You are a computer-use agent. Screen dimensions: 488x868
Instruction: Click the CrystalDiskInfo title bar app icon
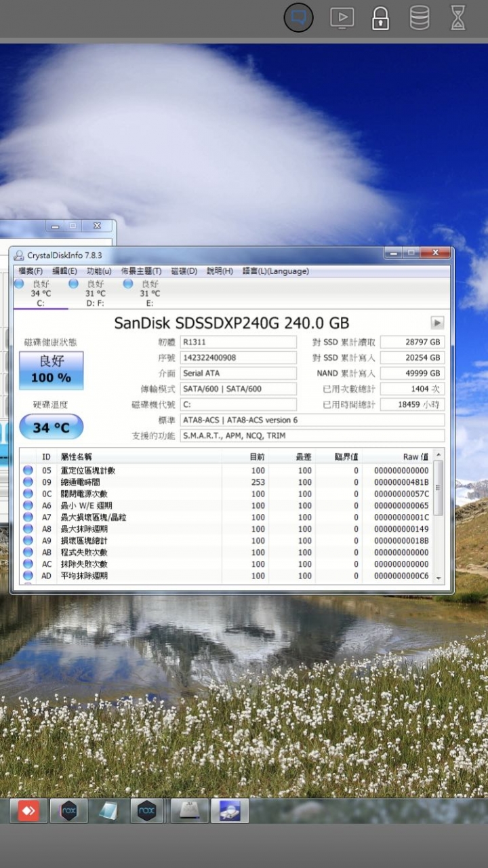click(x=19, y=255)
